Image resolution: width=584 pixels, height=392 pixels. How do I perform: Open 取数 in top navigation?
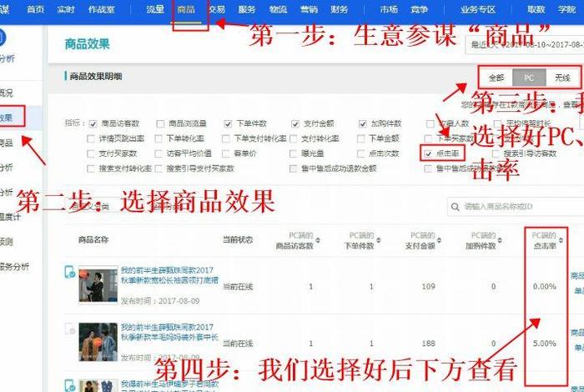click(x=536, y=9)
